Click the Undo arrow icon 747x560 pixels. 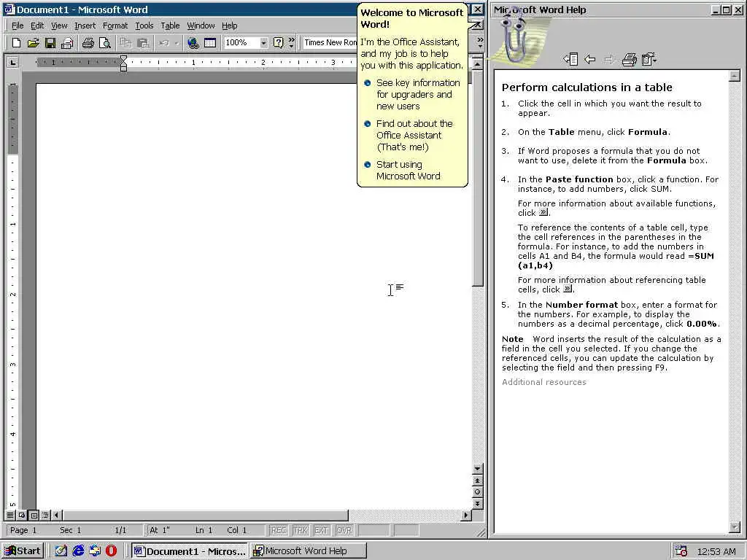pyautogui.click(x=164, y=43)
